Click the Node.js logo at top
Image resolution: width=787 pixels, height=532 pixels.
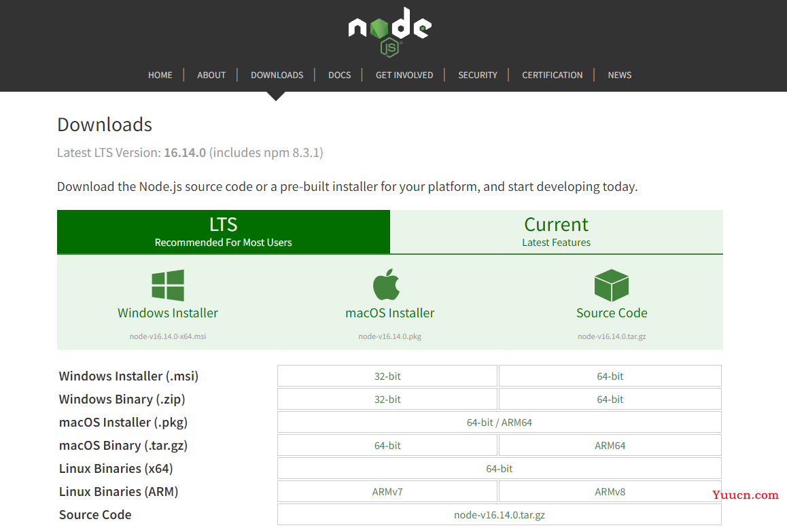tap(390, 31)
